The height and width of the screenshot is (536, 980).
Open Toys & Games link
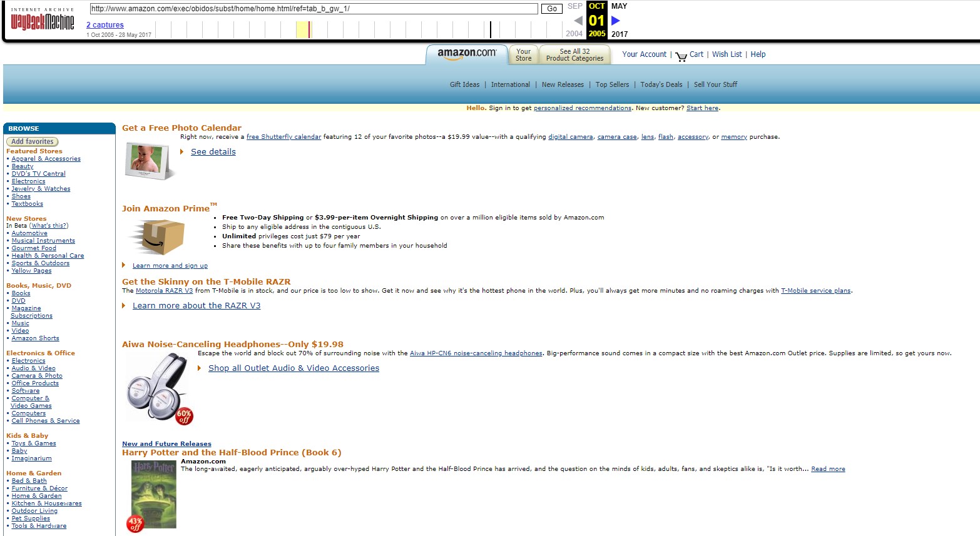(x=34, y=443)
